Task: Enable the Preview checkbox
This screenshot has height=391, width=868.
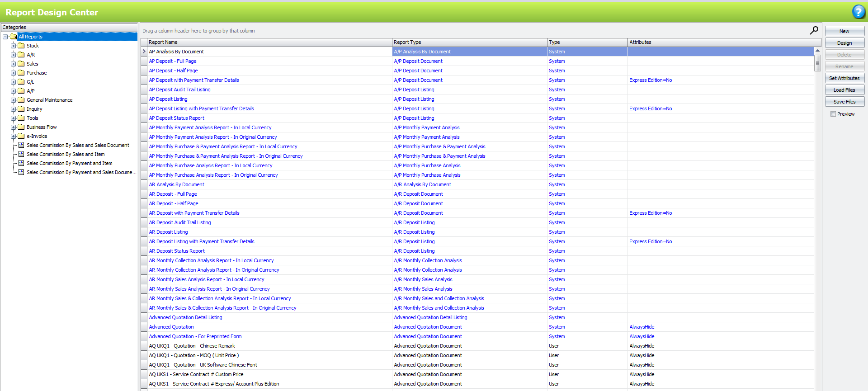Action: coord(833,114)
